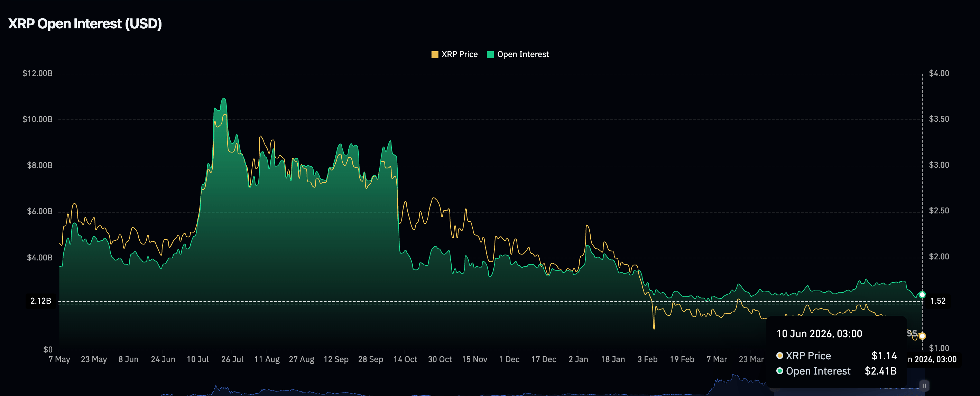
Task: Click the 2.12B crosshair label on left axis
Action: click(x=41, y=301)
